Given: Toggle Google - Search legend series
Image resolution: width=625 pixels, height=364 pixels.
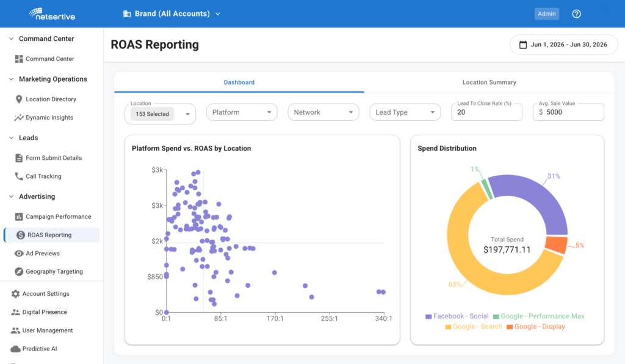Looking at the screenshot, I should point(474,327).
